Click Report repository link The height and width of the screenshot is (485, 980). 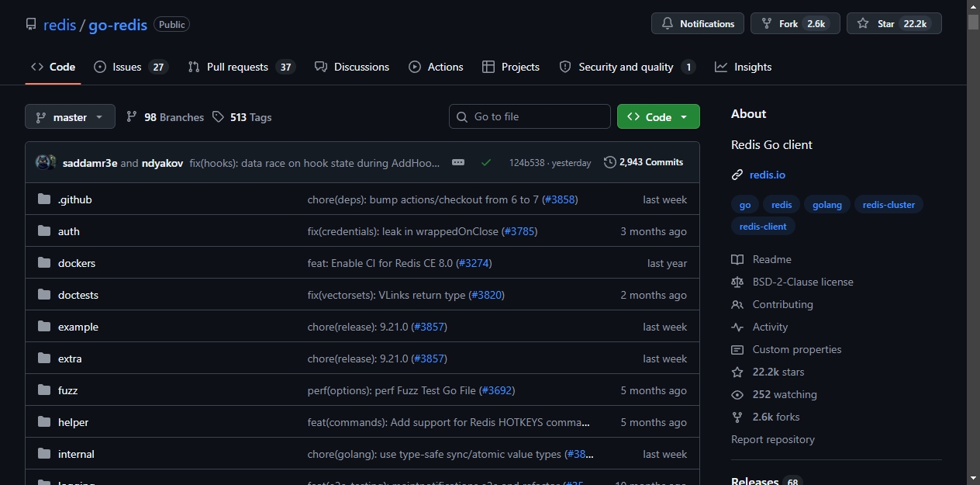click(773, 439)
